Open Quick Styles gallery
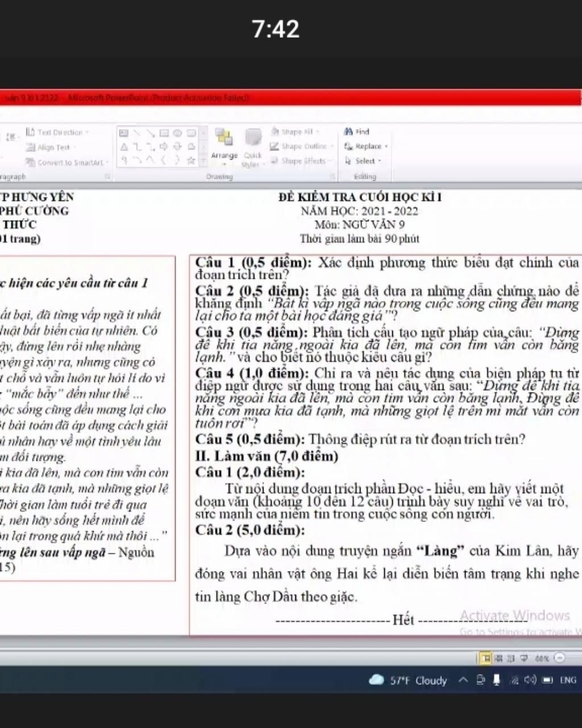Screen dimensions: 582x728 coord(252,148)
